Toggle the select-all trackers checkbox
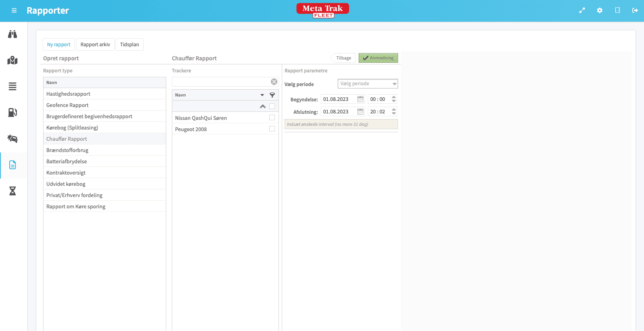Image resolution: width=644 pixels, height=331 pixels. coord(272,106)
